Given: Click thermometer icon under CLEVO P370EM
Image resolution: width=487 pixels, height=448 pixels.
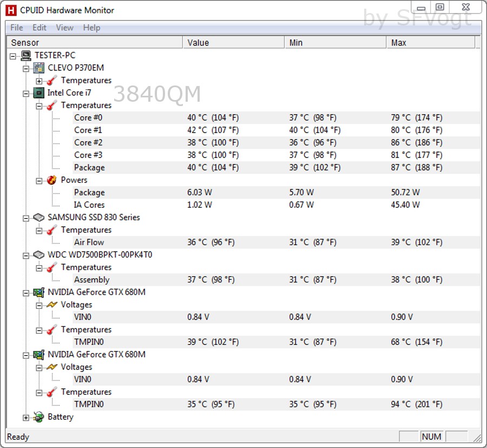Looking at the screenshot, I should (x=52, y=81).
